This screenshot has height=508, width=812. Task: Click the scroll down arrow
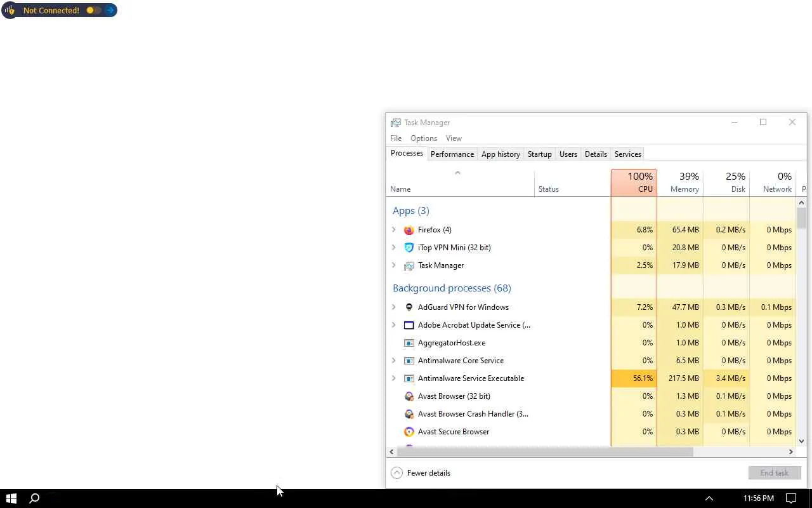[x=802, y=441]
